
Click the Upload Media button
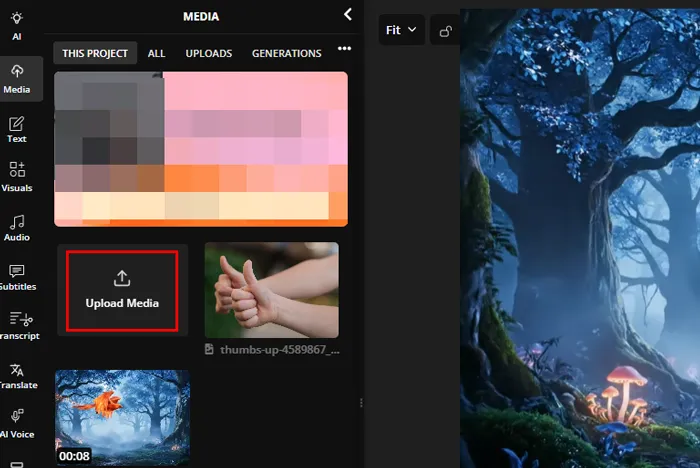click(x=122, y=291)
